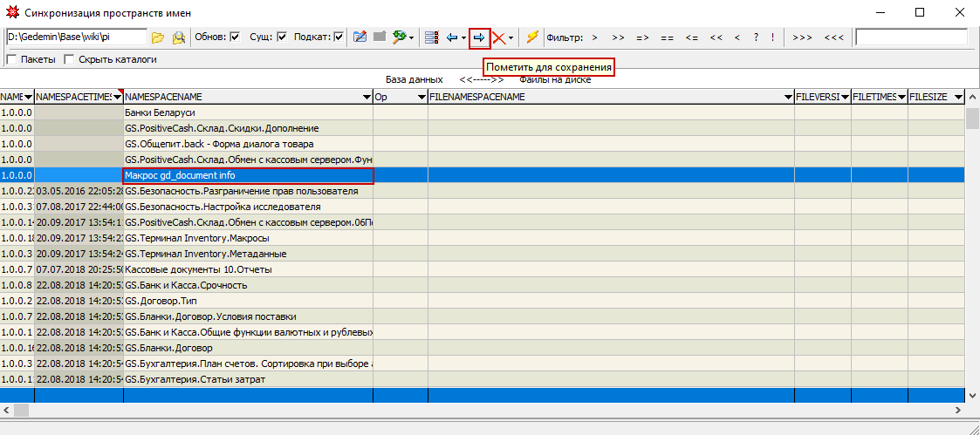Click the filter text input field

[911, 37]
